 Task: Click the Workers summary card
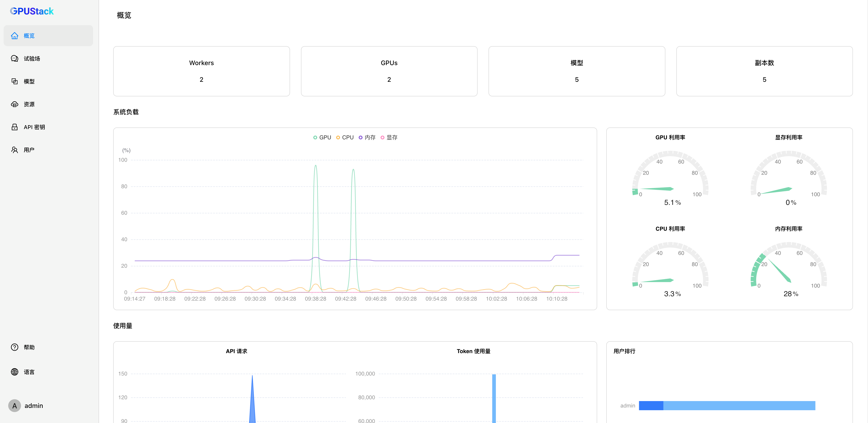point(201,71)
